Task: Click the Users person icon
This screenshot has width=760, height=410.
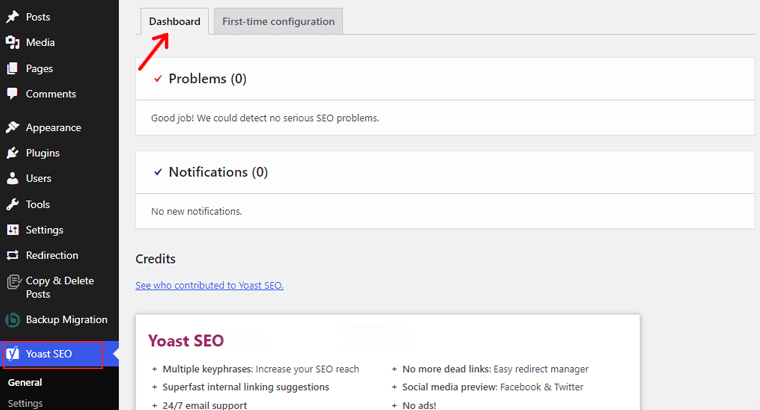Action: (x=13, y=178)
